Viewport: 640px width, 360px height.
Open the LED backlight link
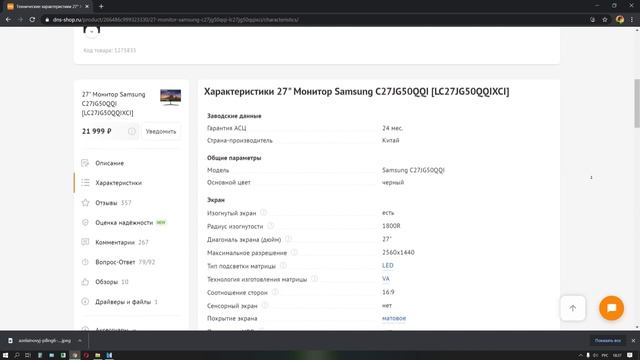coord(387,266)
